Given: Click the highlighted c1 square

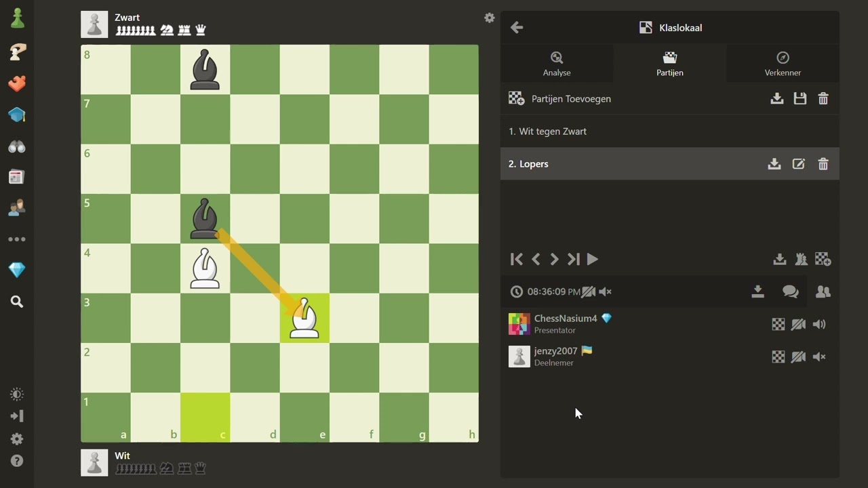Looking at the screenshot, I should (x=205, y=418).
